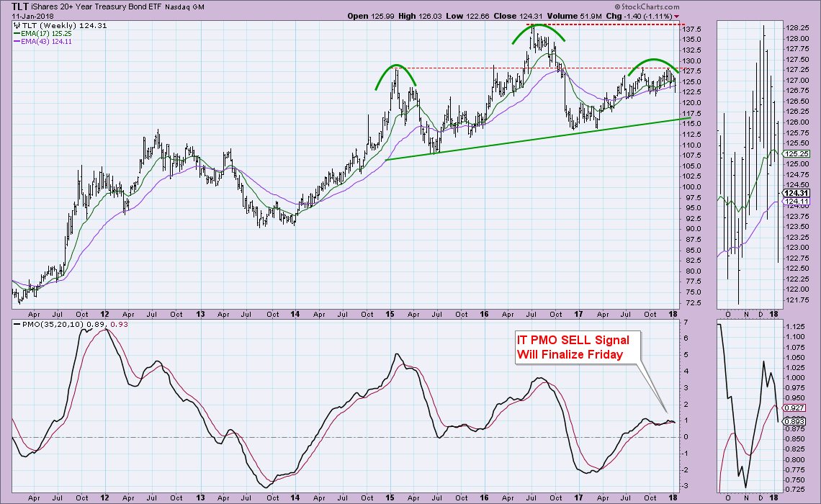This screenshot has width=821, height=504.
Task: Click the 128.25 tick on the zoomed price axis
Action: pos(796,28)
